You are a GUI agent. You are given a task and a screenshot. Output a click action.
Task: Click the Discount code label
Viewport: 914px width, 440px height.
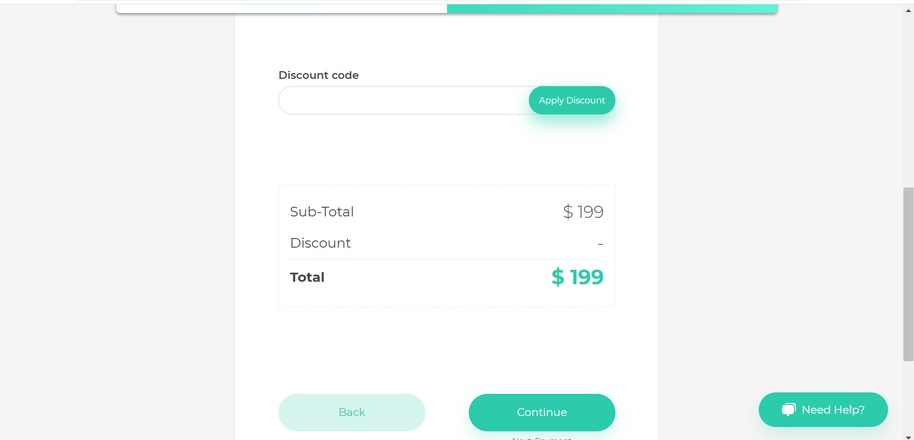tap(318, 75)
